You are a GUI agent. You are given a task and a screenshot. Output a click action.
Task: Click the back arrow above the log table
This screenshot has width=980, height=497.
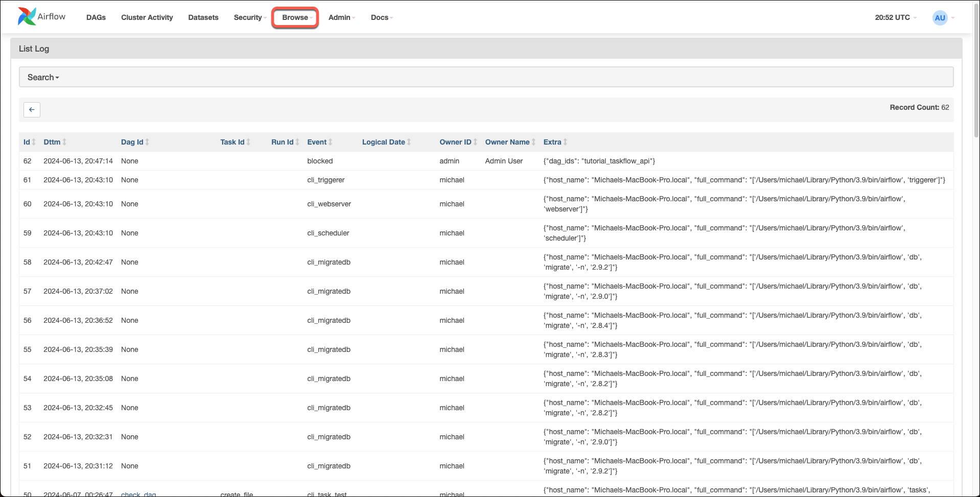click(32, 110)
